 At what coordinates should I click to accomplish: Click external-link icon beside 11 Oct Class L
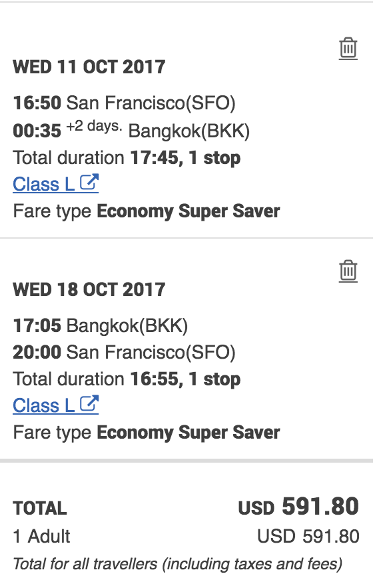coord(89,182)
